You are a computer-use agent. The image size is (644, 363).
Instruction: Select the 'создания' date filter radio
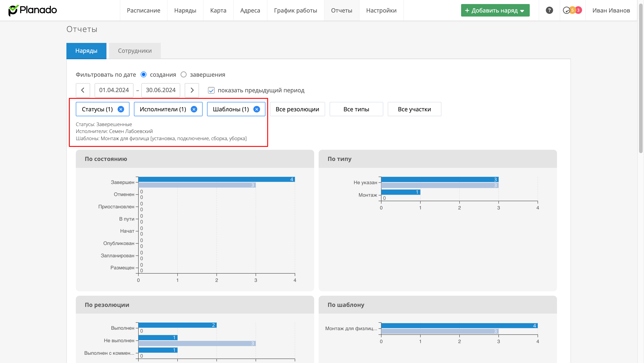pyautogui.click(x=144, y=74)
